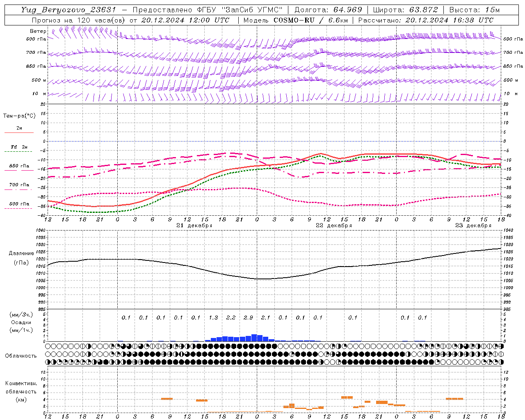Click the 2.1 precipitation amount value

pyautogui.click(x=266, y=317)
